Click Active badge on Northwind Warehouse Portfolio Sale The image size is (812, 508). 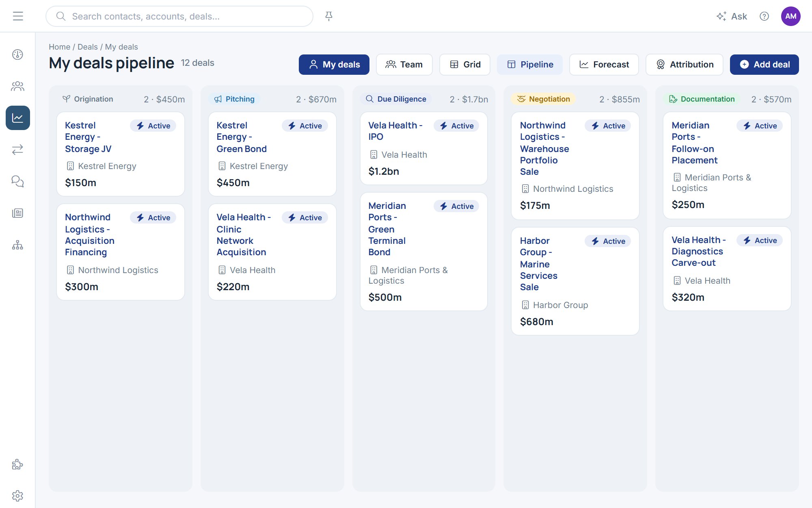click(608, 126)
